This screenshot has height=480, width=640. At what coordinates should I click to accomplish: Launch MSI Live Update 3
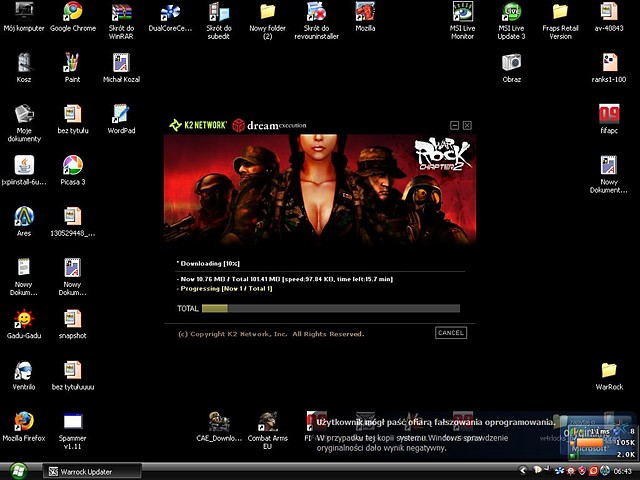pyautogui.click(x=511, y=20)
